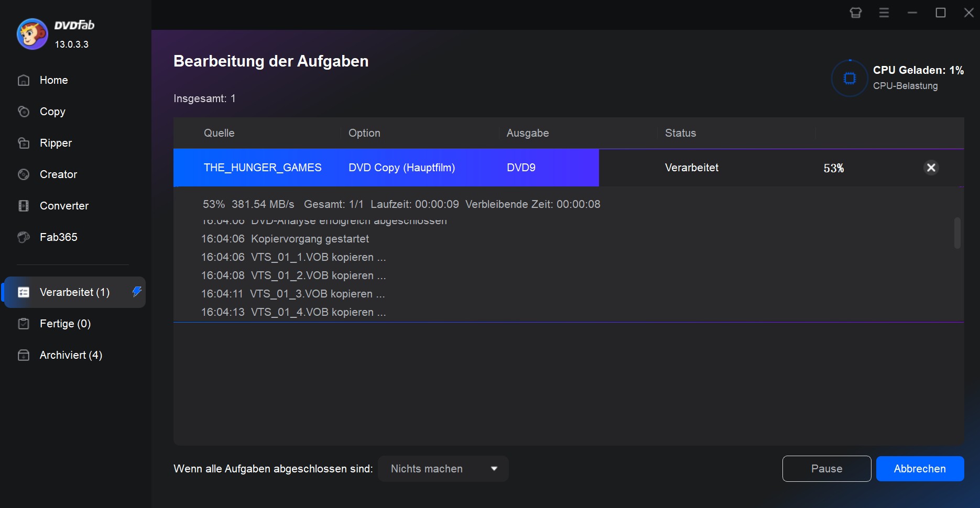This screenshot has width=980, height=508.
Task: Click 'DVD Copy (Hauptfilm)' option cell
Action: 401,168
